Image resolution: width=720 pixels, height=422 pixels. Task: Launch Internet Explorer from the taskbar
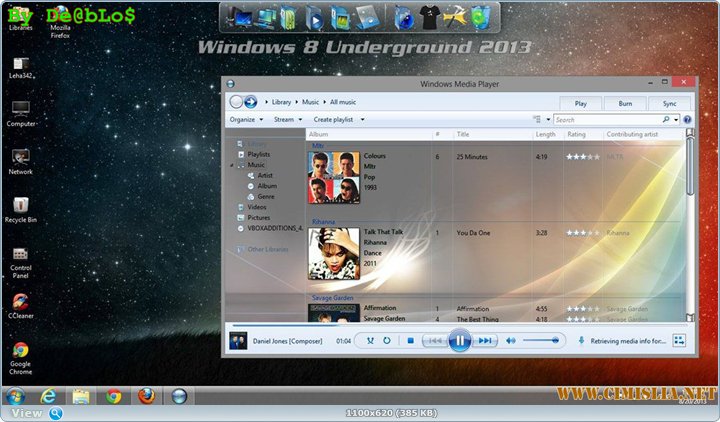pyautogui.click(x=47, y=396)
